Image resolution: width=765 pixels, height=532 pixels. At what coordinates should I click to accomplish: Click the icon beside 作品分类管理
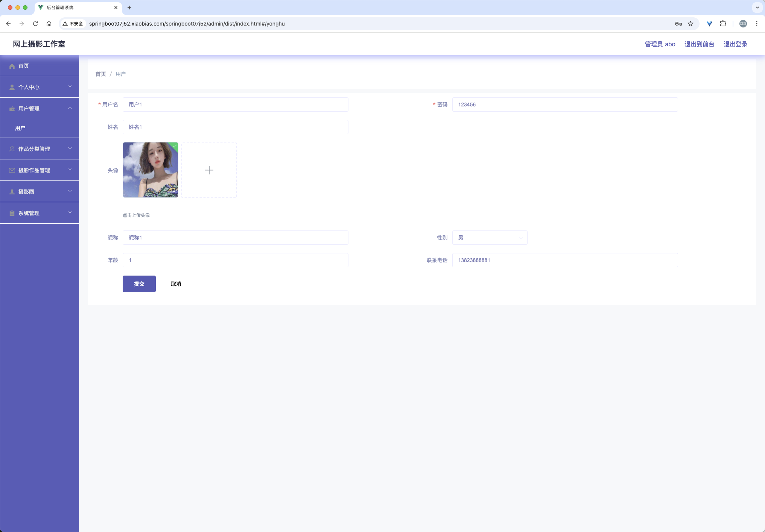12,149
